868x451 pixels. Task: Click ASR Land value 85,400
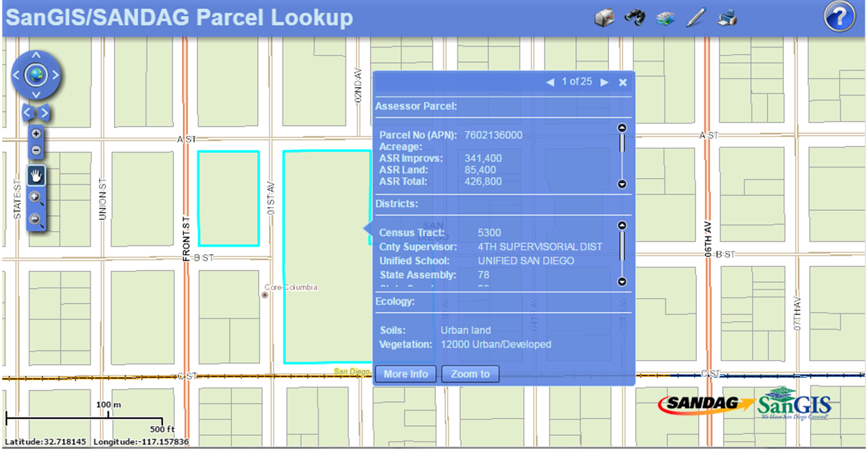click(x=480, y=170)
